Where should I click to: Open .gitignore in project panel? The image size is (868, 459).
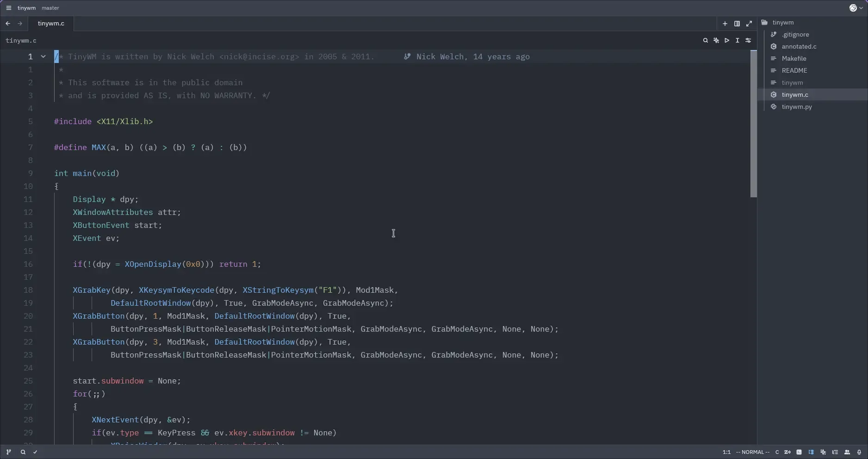(795, 34)
